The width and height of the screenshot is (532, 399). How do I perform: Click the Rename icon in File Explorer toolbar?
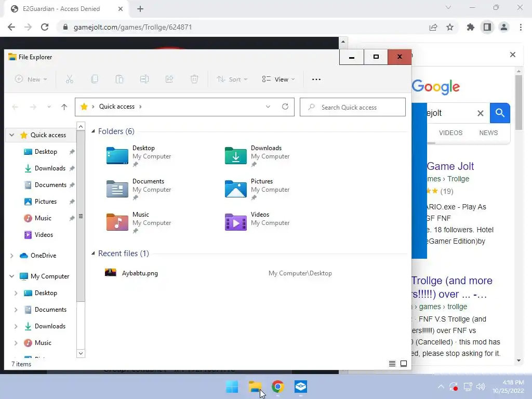[144, 79]
